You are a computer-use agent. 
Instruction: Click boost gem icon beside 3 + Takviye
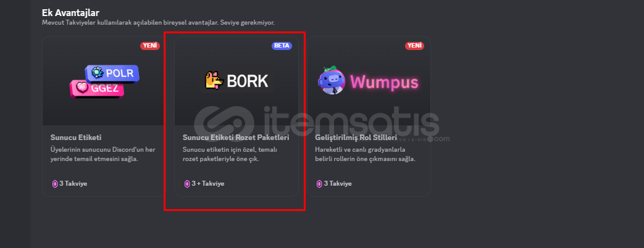click(187, 184)
